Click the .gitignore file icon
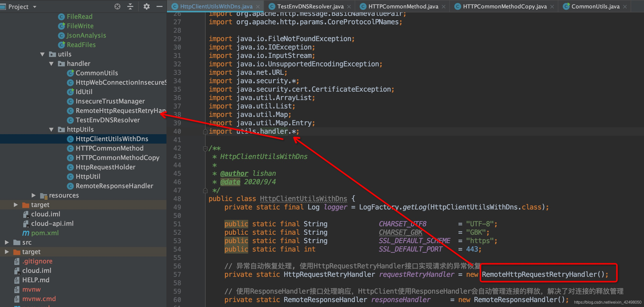This screenshot has height=307, width=644. pyautogui.click(x=17, y=261)
